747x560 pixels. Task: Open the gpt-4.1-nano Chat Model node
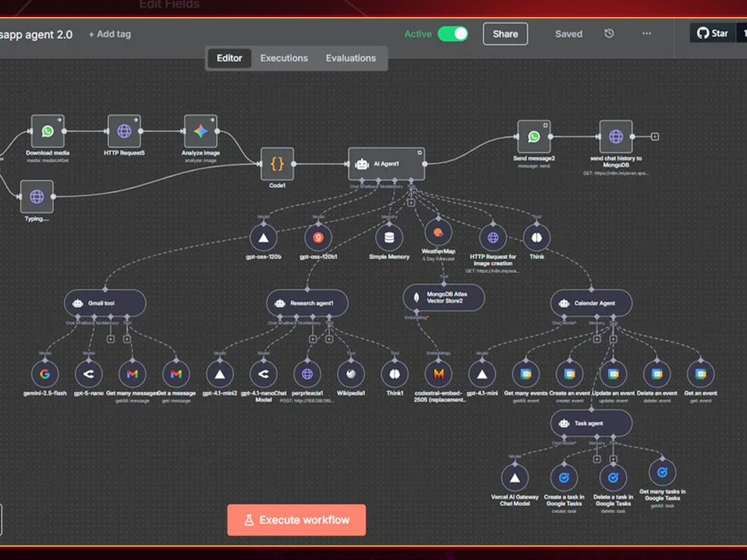point(264,374)
